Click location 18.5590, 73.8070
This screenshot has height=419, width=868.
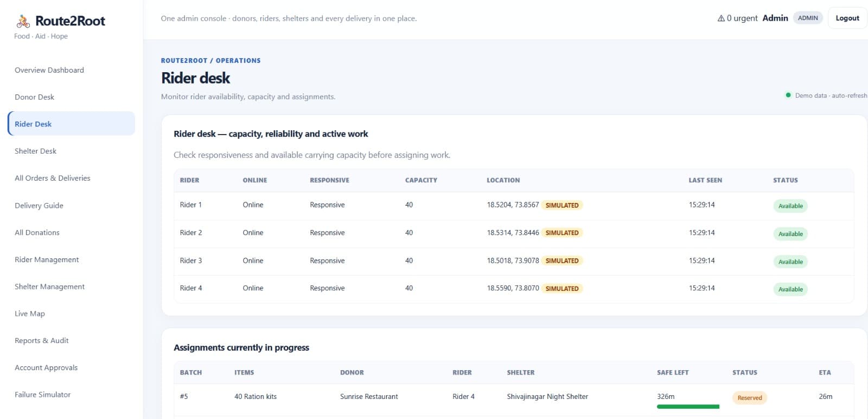tap(513, 288)
